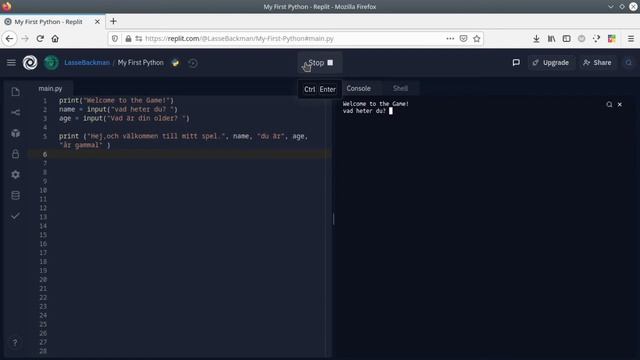Click the Replit logo icon
This screenshot has width=640, height=360.
(x=30, y=62)
